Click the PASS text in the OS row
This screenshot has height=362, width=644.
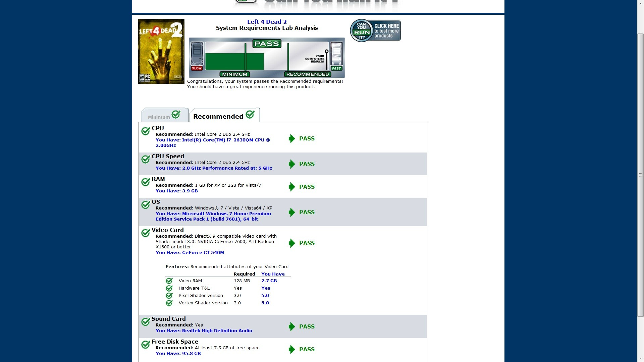point(307,212)
